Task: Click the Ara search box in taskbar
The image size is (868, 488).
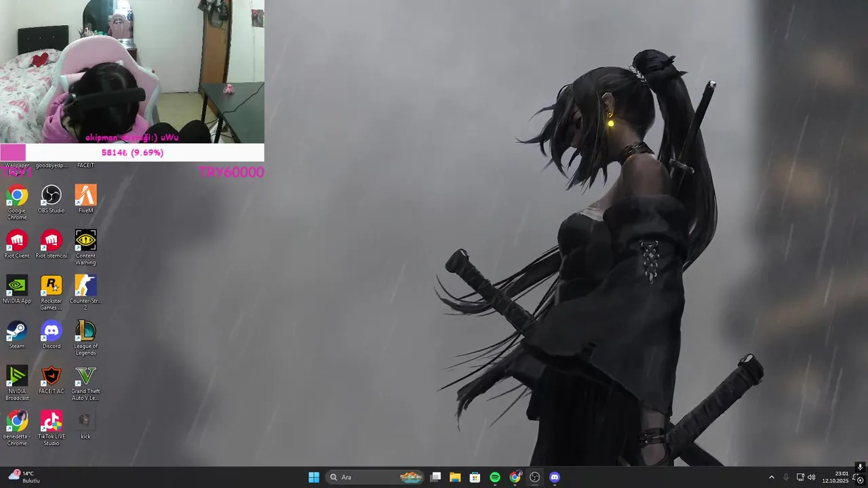Action: tap(375, 477)
